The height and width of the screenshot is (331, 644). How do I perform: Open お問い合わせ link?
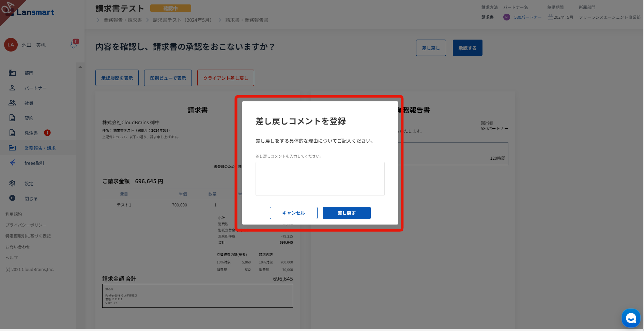(x=18, y=247)
